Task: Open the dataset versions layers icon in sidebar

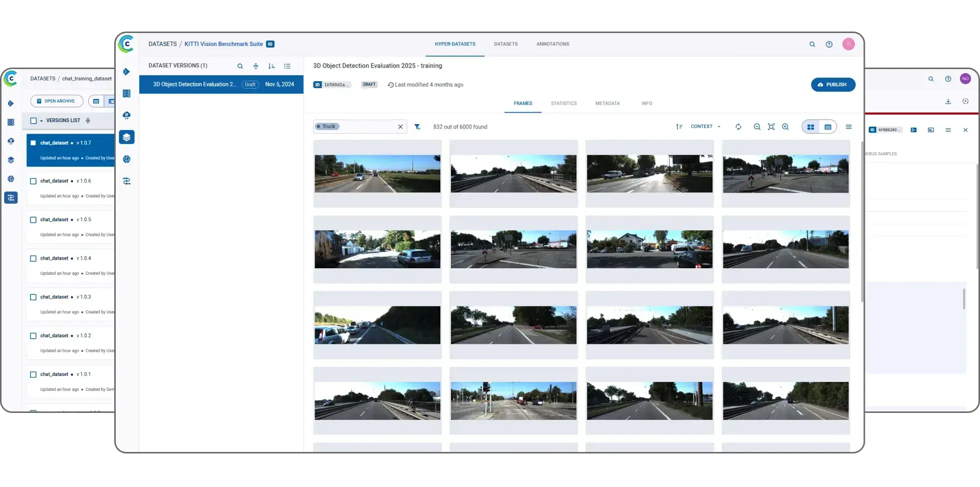Action: (x=126, y=137)
